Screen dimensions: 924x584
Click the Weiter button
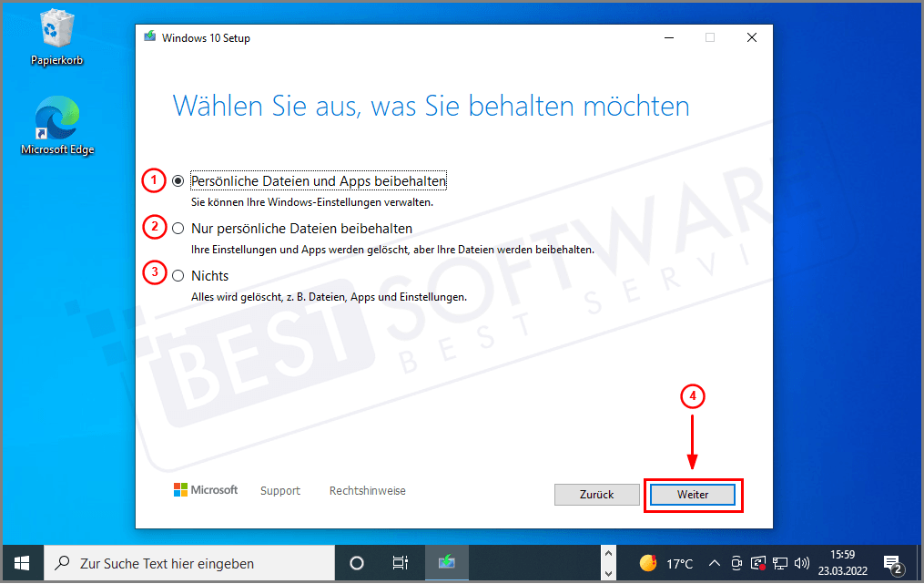(693, 494)
